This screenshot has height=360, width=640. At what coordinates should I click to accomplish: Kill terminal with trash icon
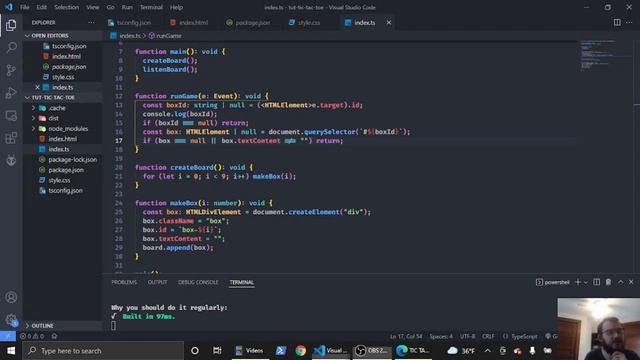pyautogui.click(x=608, y=282)
